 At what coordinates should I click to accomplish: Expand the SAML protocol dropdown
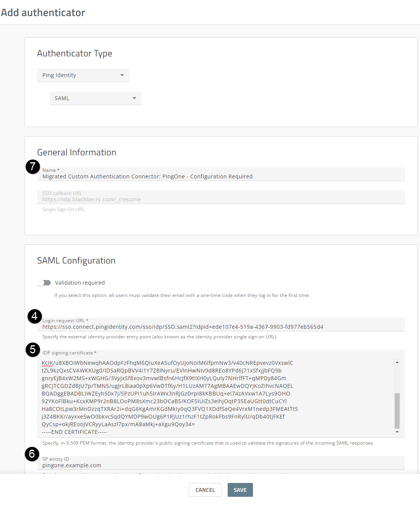pos(95,98)
